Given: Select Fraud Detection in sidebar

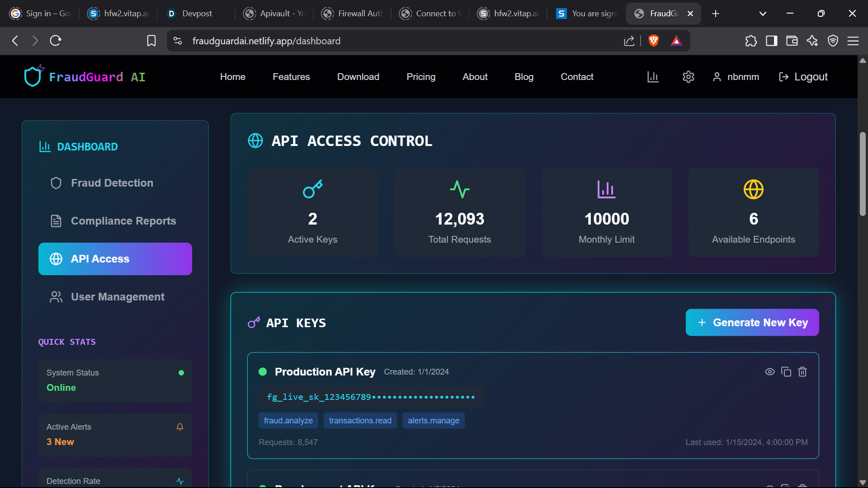Looking at the screenshot, I should coord(112,183).
